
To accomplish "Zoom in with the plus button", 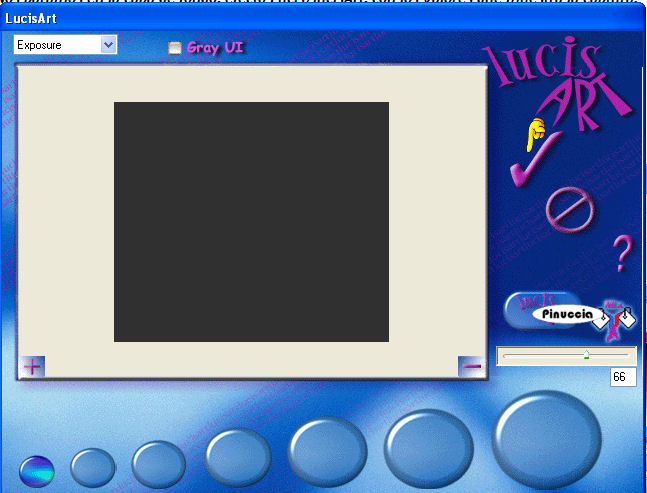I will 32,366.
